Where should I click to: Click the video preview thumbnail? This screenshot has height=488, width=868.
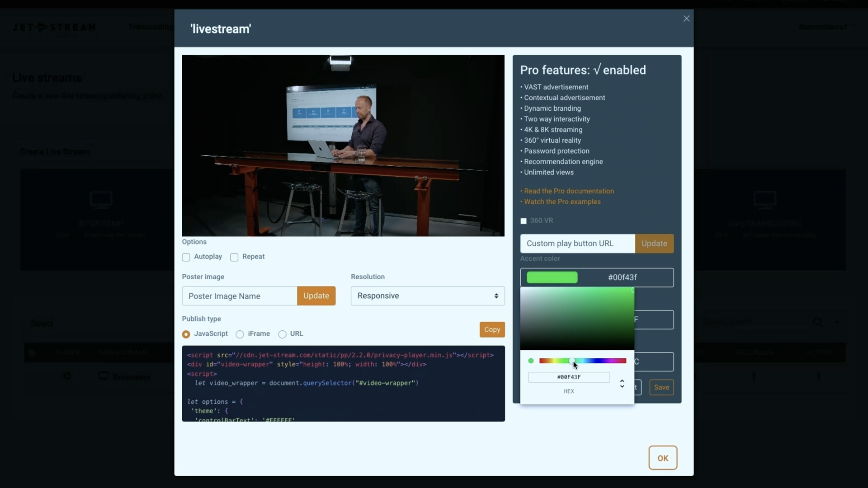tap(343, 145)
